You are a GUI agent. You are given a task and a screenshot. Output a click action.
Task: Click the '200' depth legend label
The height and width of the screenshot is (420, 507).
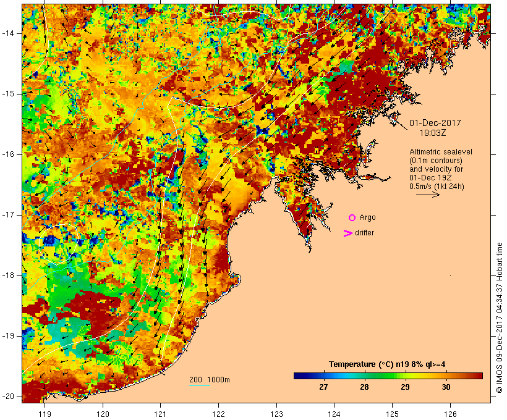[195, 380]
